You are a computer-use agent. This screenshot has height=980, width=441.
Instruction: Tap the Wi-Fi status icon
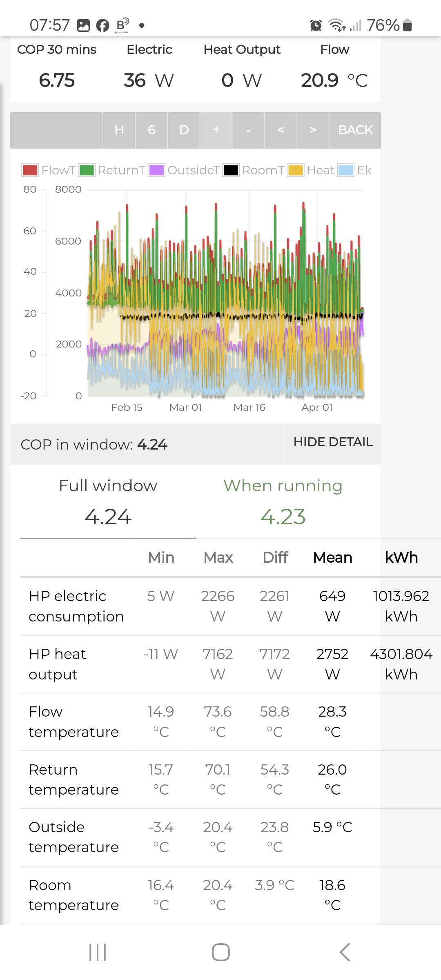tap(337, 25)
